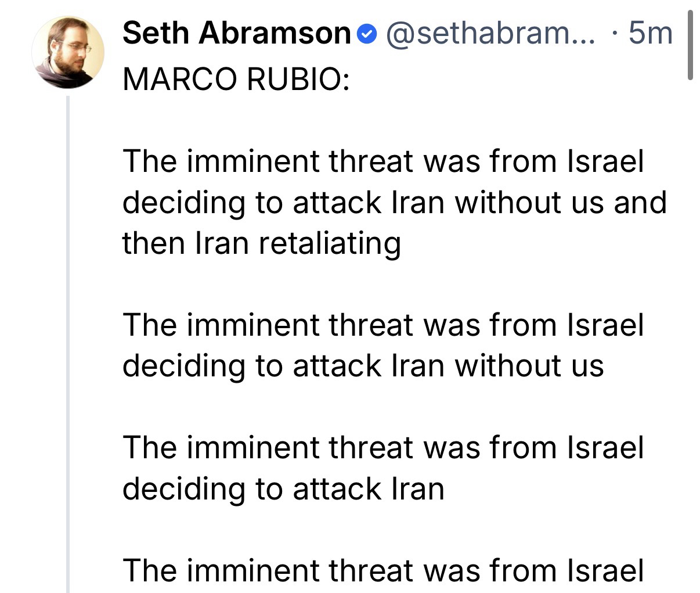Open Seth Abramson's profile photo
The width and height of the screenshot is (700, 593).
(67, 52)
